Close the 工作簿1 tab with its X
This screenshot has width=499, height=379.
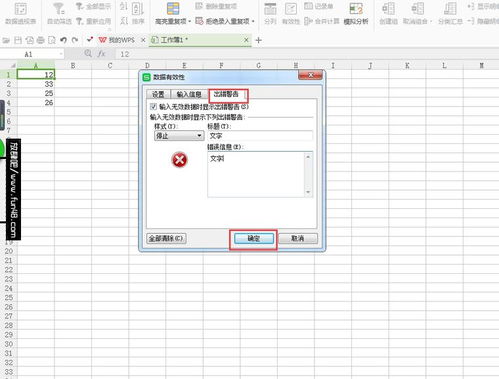pyautogui.click(x=246, y=40)
